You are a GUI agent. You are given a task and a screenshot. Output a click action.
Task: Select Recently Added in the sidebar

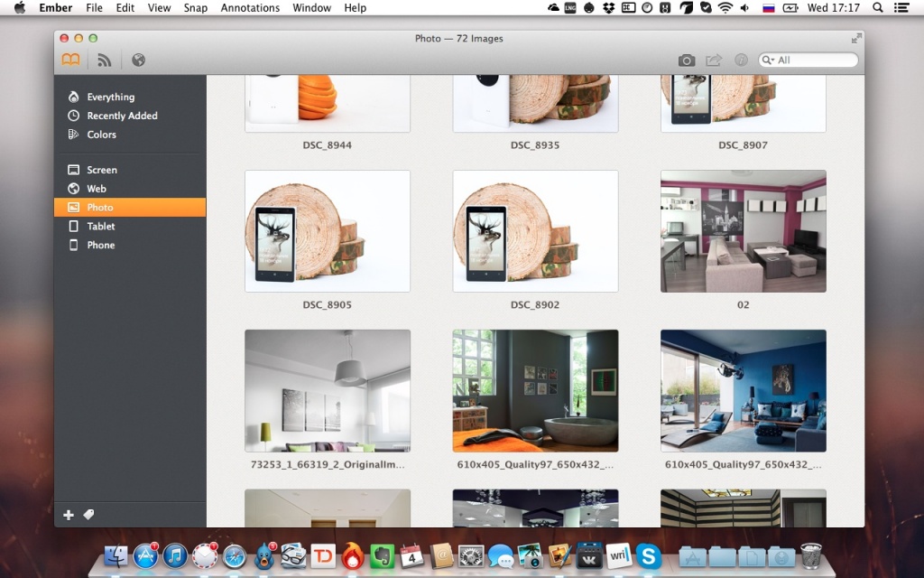point(122,116)
